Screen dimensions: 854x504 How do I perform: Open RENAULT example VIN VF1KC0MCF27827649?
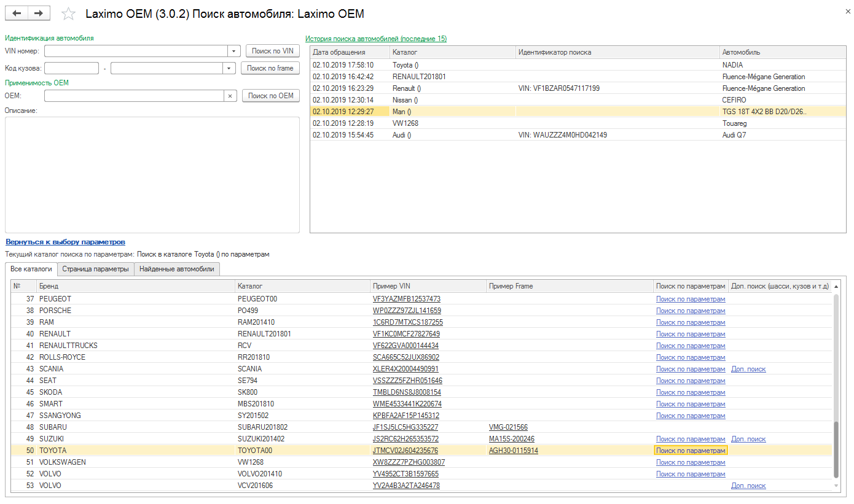pyautogui.click(x=406, y=334)
